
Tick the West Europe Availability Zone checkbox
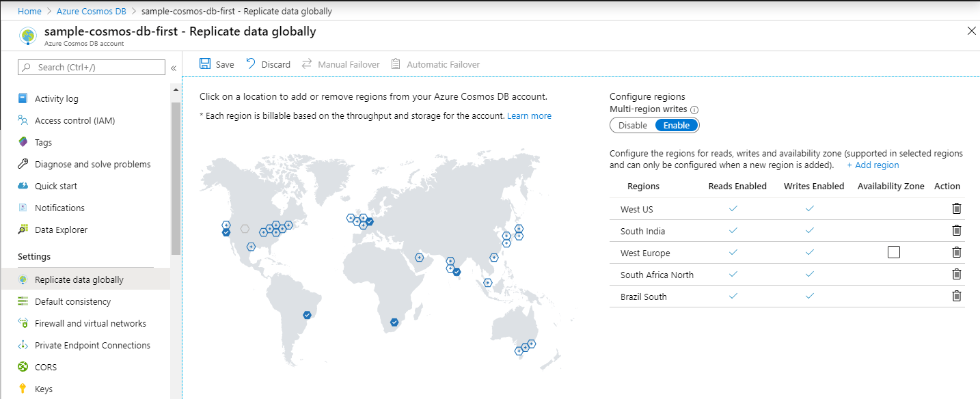click(894, 252)
